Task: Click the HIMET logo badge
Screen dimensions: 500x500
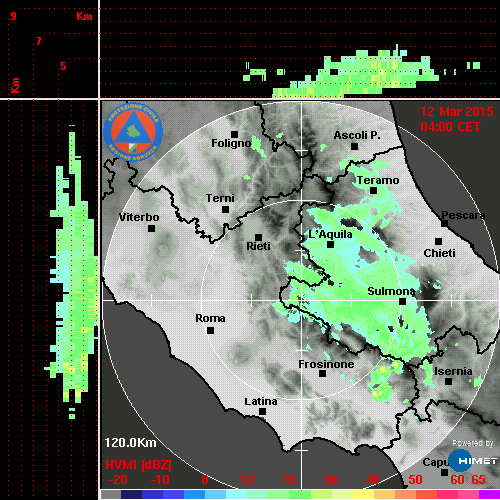Action: coord(473,461)
